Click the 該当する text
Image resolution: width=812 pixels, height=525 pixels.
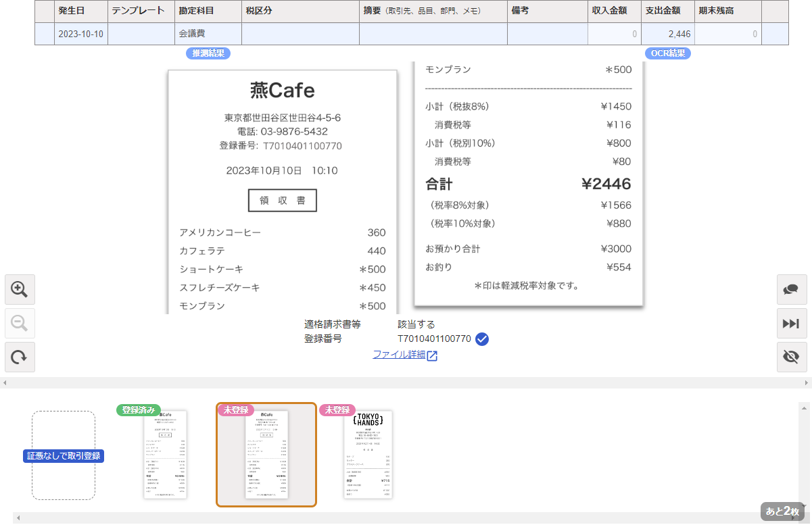[x=416, y=324]
